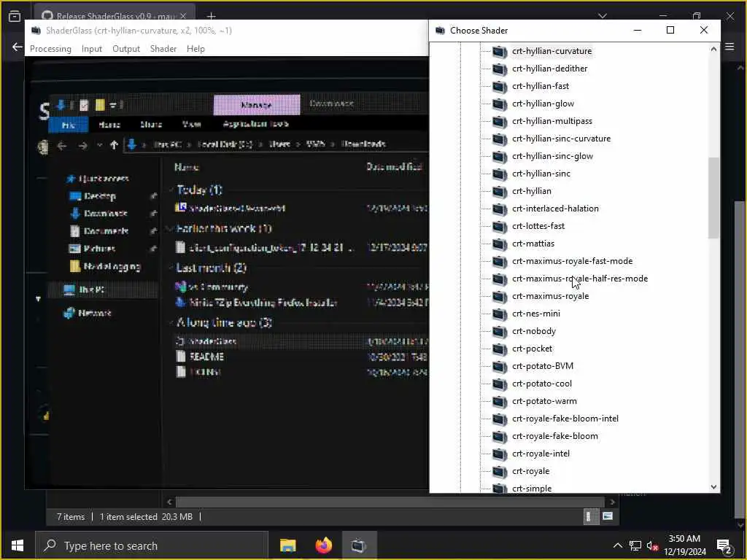Select the crt-royale shader

pyautogui.click(x=531, y=471)
